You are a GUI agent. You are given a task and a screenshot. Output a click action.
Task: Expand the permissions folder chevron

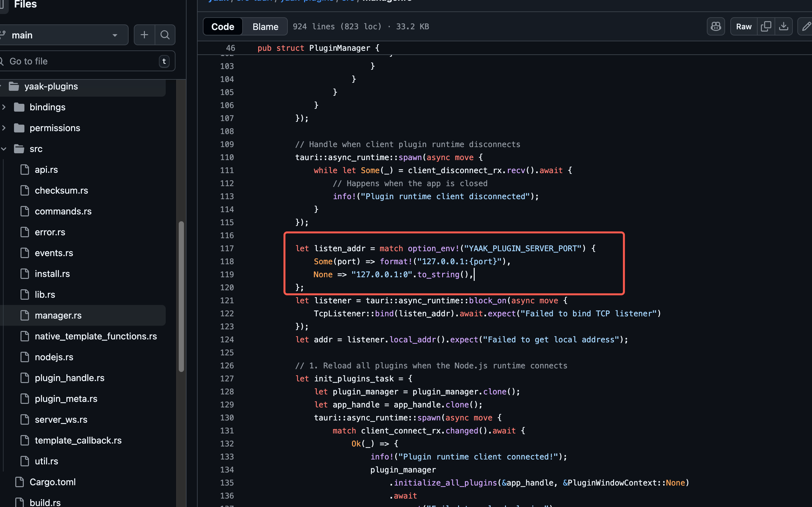[x=4, y=128]
